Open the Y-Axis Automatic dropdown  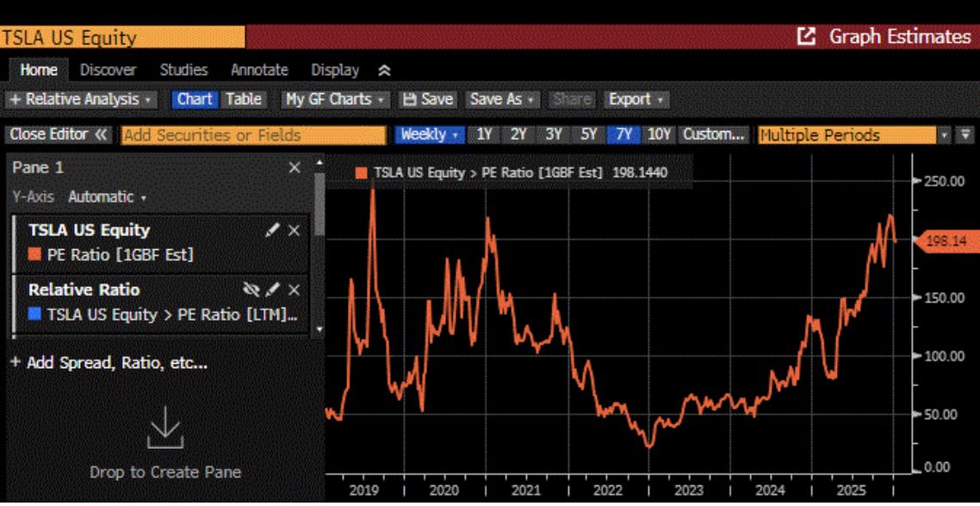(x=107, y=197)
